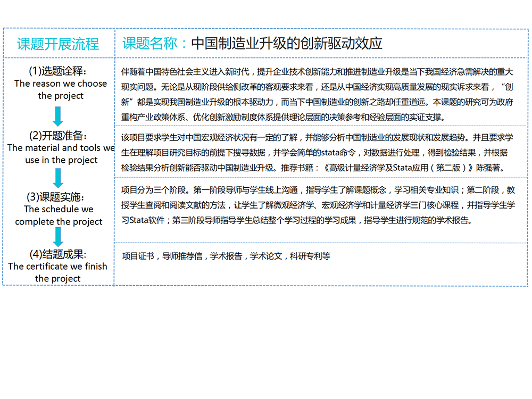The image size is (532, 399).
Task: Click text 'The schedule we complete the project'
Action: [x=59, y=215]
